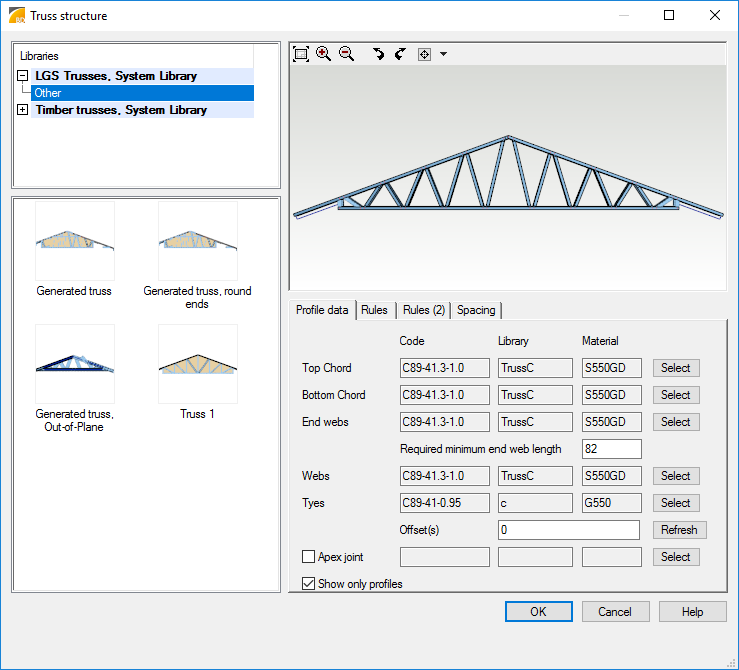
Task: Zoom out of the truss preview
Action: 346,54
